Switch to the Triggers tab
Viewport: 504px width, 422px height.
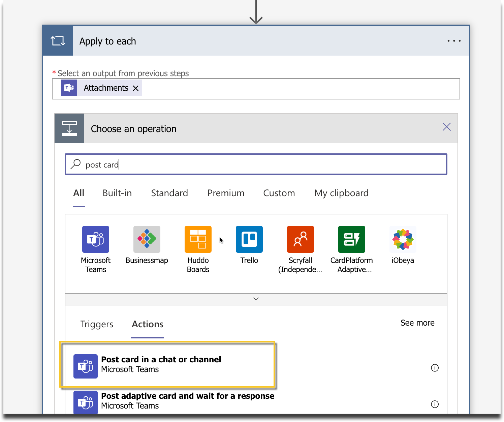tap(97, 324)
